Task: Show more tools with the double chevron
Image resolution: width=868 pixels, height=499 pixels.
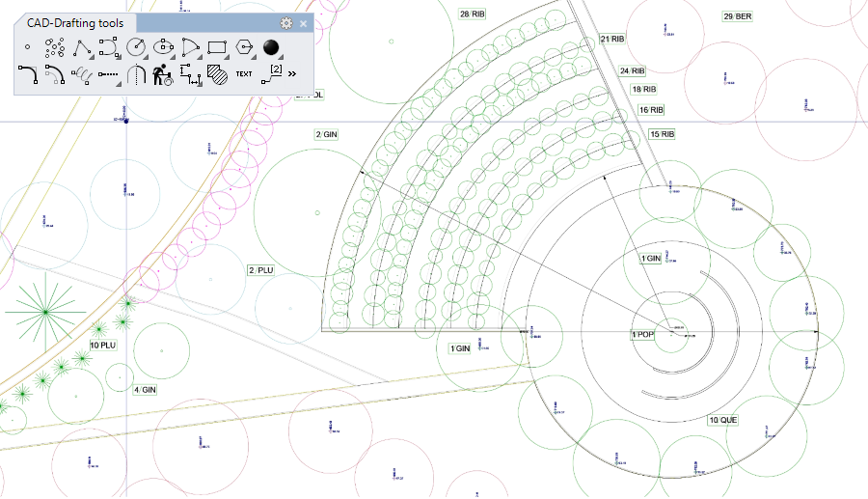Action: pyautogui.click(x=292, y=73)
